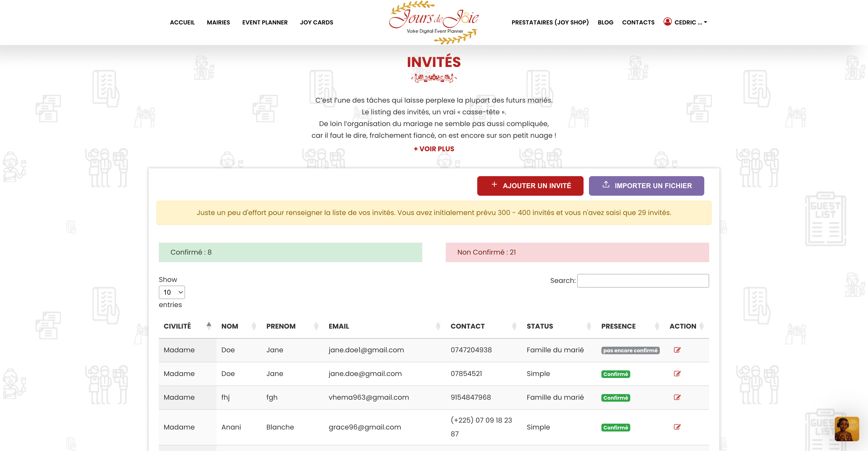
Task: Go to ACCUEIL page
Action: pos(182,22)
